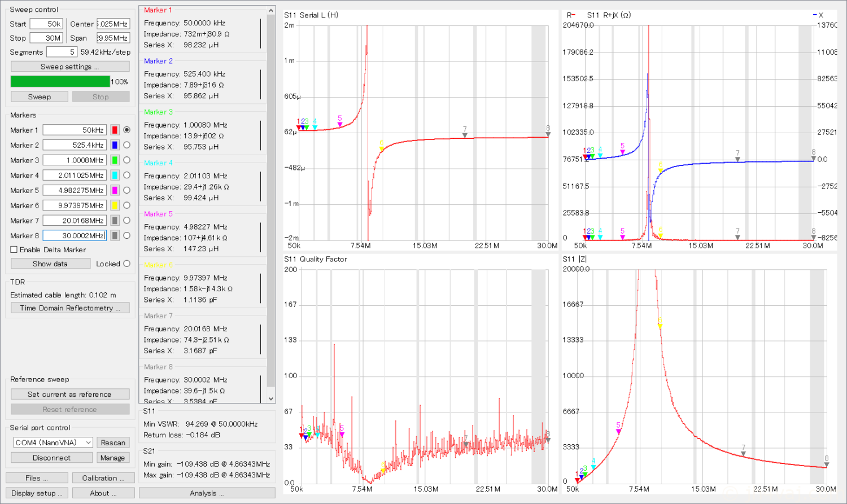Image resolution: width=847 pixels, height=504 pixels.
Task: Click Marker 1 red color swatch
Action: (x=115, y=130)
